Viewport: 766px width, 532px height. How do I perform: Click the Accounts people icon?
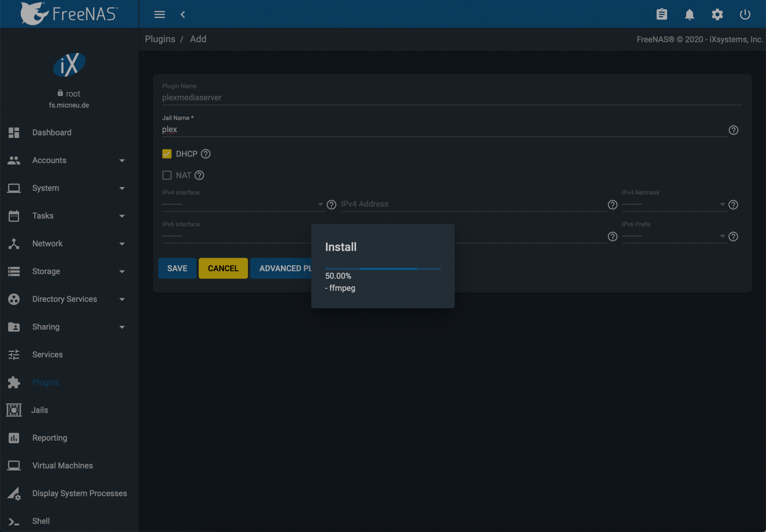point(14,160)
